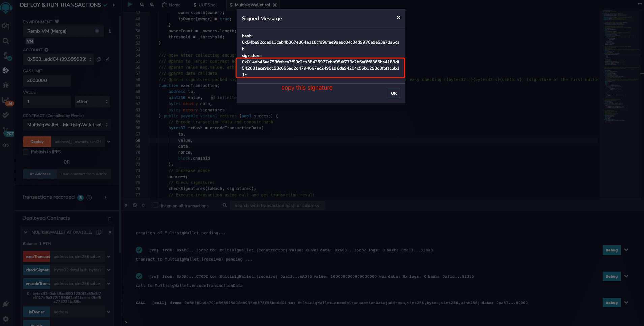The image size is (644, 326).
Task: Click the Load contract from Address field
Action: pos(84,174)
